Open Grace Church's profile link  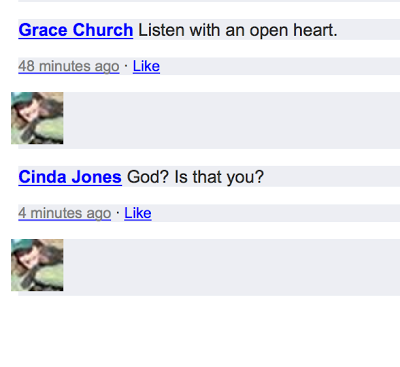(76, 30)
